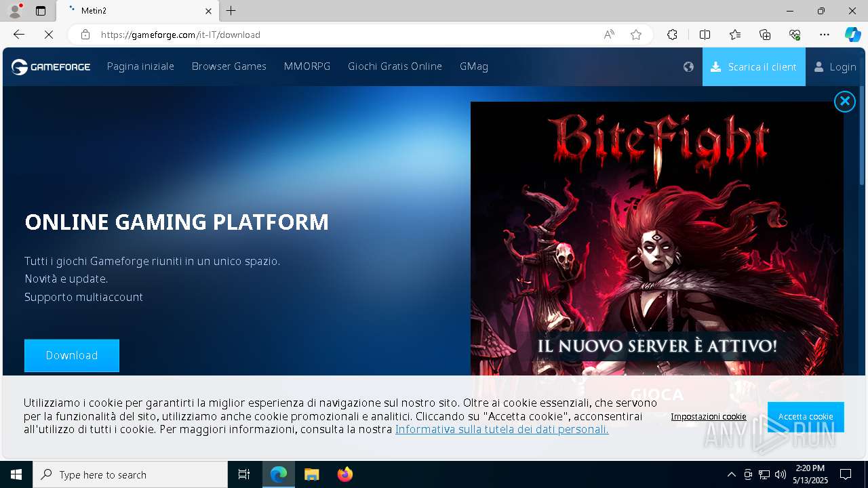Open Collections panel
868x488 pixels.
pos(765,35)
